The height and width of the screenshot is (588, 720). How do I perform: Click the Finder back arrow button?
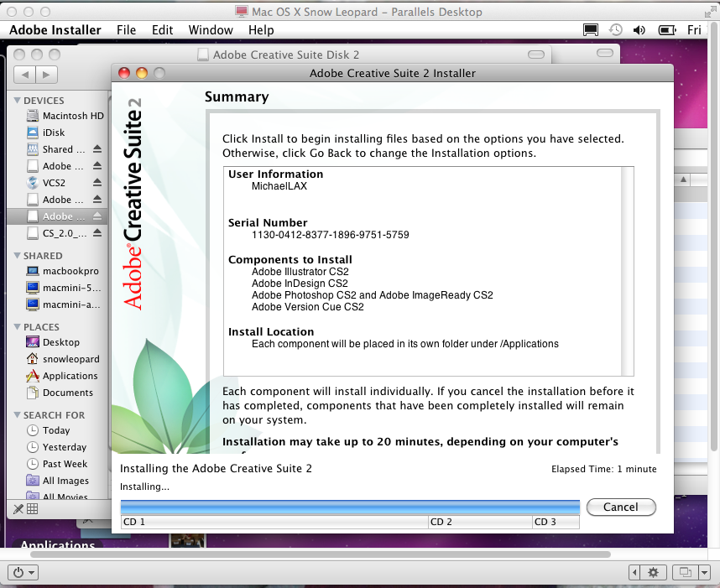click(x=25, y=75)
